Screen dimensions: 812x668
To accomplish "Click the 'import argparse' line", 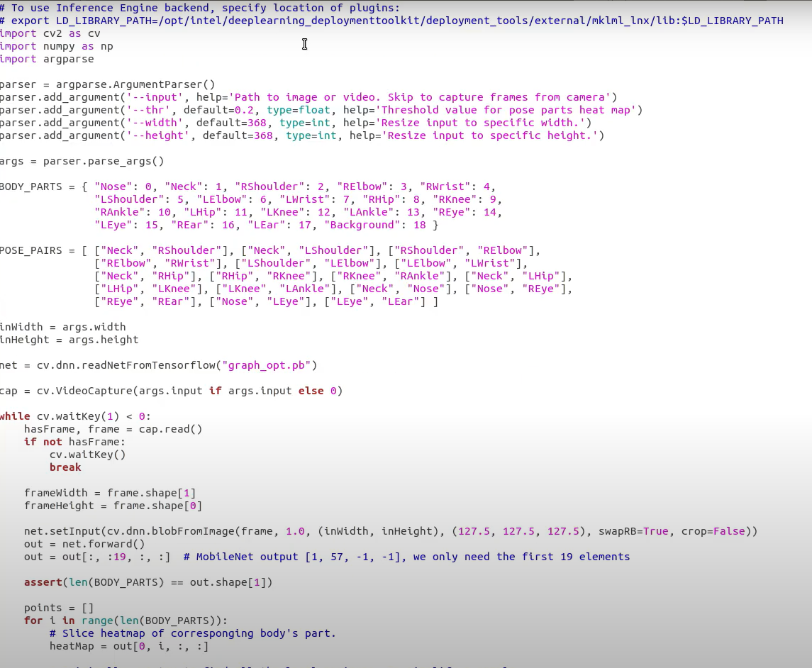I will click(47, 59).
